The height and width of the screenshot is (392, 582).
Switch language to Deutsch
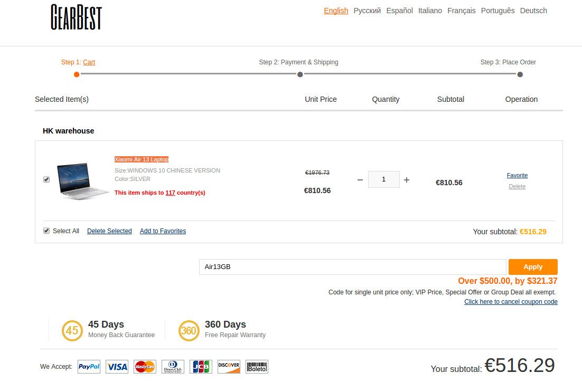(x=533, y=11)
